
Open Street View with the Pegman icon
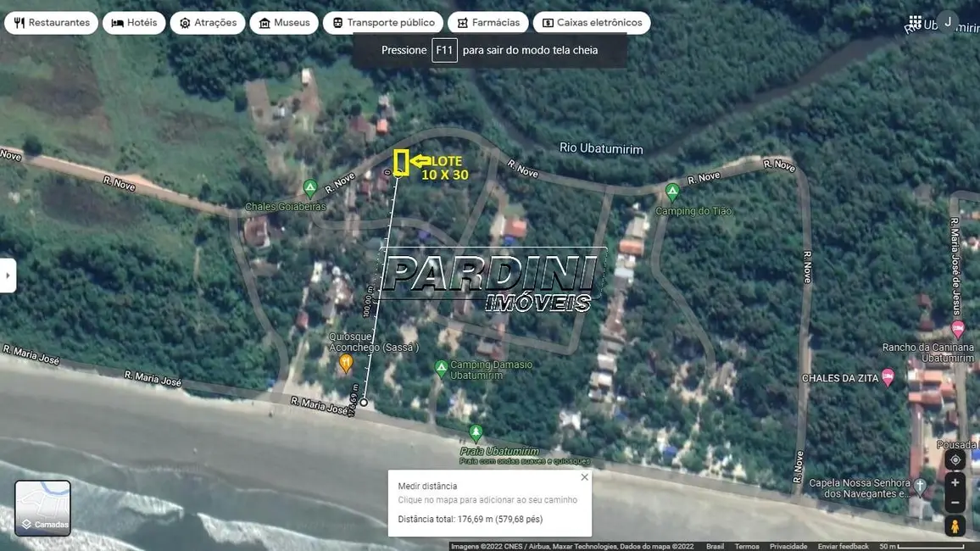pyautogui.click(x=955, y=526)
